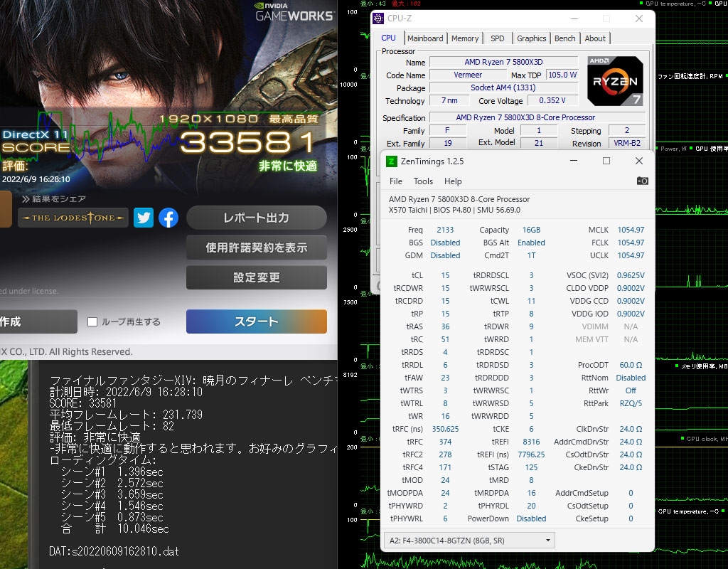Click the レポート出力 report output button
Viewport: 728px width, 569px height.
(256, 218)
